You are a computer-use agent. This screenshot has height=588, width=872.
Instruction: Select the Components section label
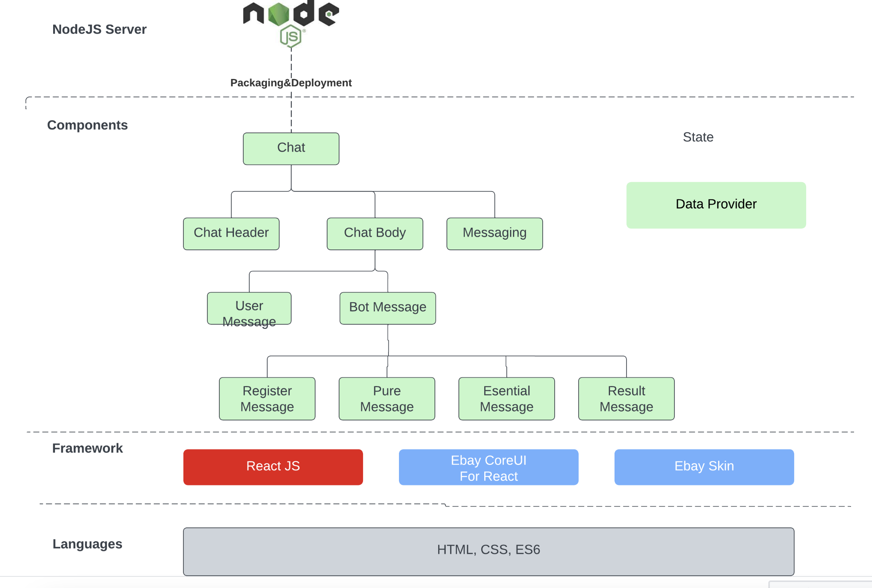pyautogui.click(x=87, y=125)
